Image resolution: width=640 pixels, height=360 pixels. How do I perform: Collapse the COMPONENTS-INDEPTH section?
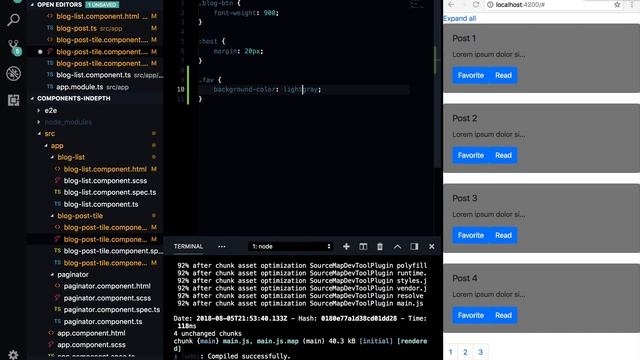[x=73, y=98]
